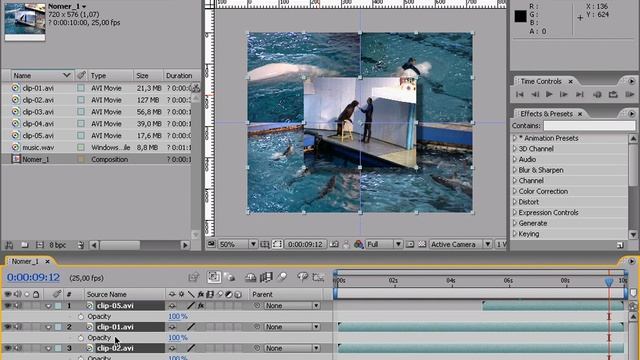Open Parent dropdown for clip-01.avi
The width and height of the screenshot is (640, 360).
[291, 327]
